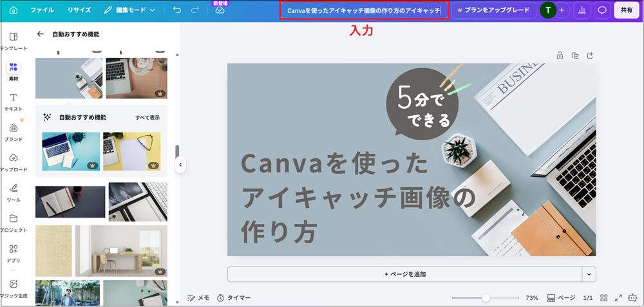Open the アプリ sidebar tab
The image size is (644, 307).
point(14,254)
